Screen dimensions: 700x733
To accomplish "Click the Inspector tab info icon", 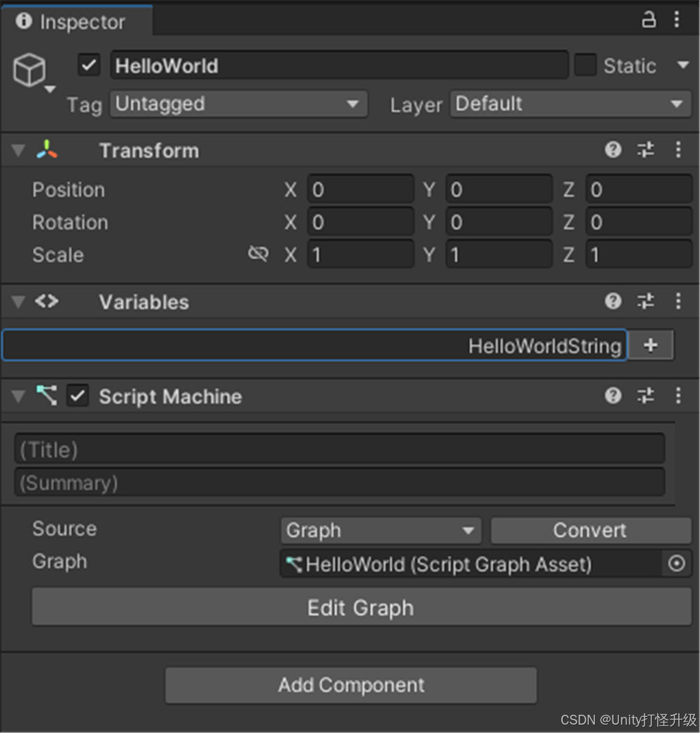I will [24, 21].
